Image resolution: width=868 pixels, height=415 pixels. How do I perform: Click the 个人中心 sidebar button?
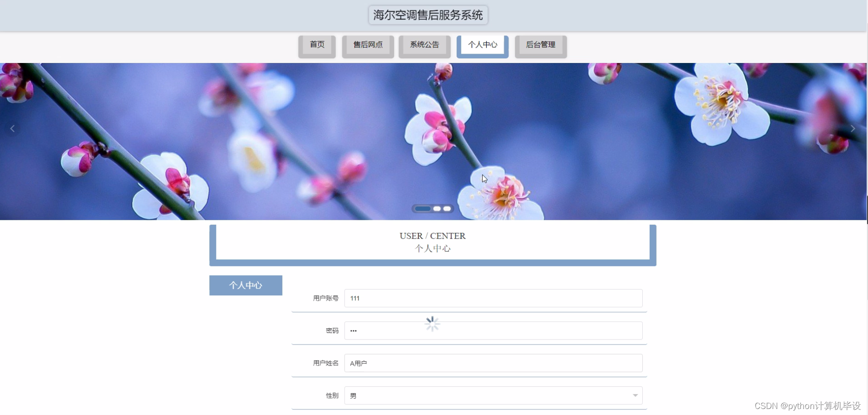coord(246,285)
